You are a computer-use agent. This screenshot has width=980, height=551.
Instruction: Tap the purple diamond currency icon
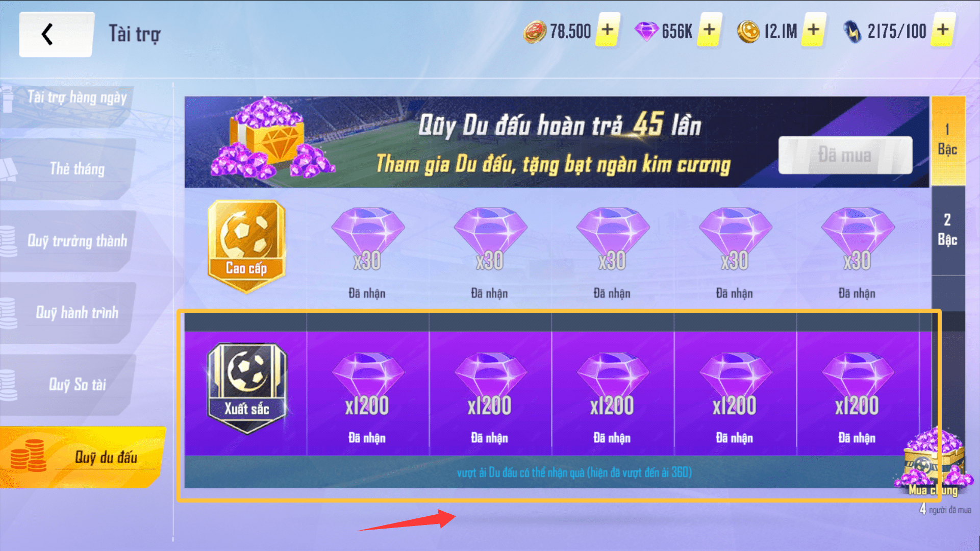coord(646,31)
